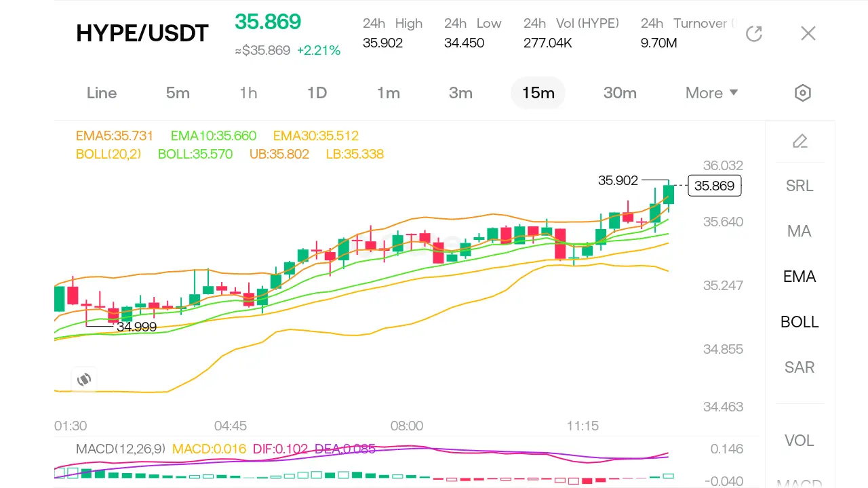
Task: Click the 01:30 time axis label
Action: click(x=71, y=426)
